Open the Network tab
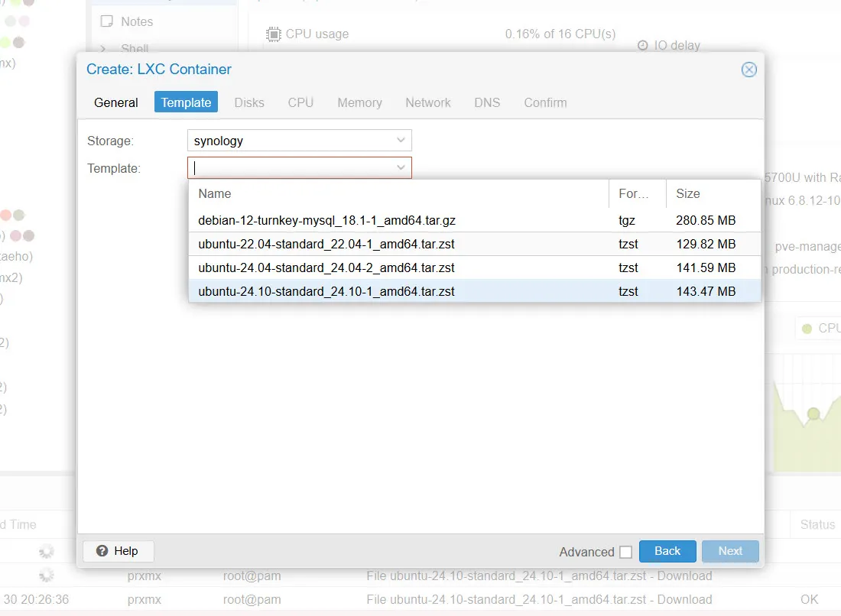 [x=427, y=102]
